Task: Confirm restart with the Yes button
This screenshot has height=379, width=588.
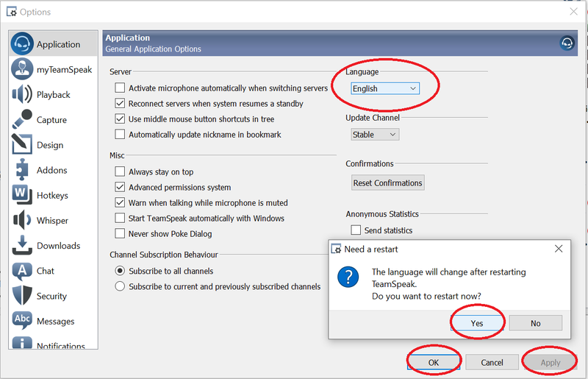Action: tap(477, 323)
